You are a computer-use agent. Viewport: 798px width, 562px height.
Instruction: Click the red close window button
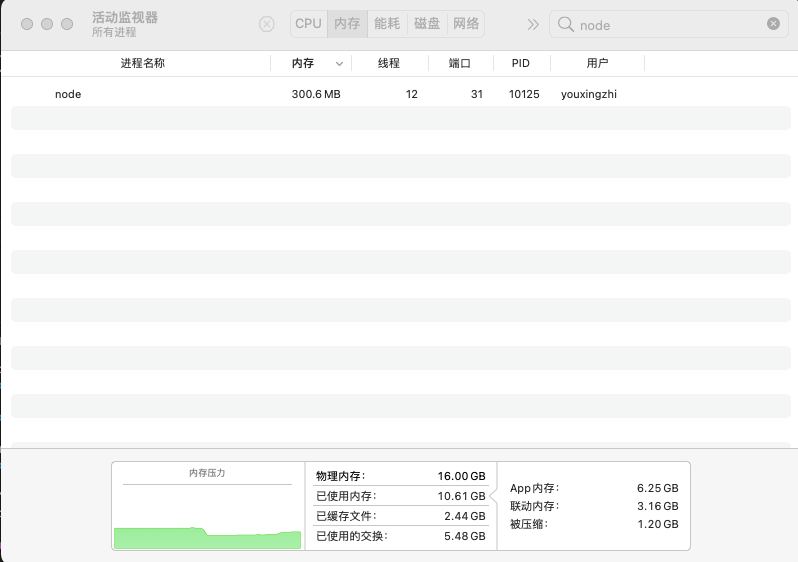tap(27, 24)
